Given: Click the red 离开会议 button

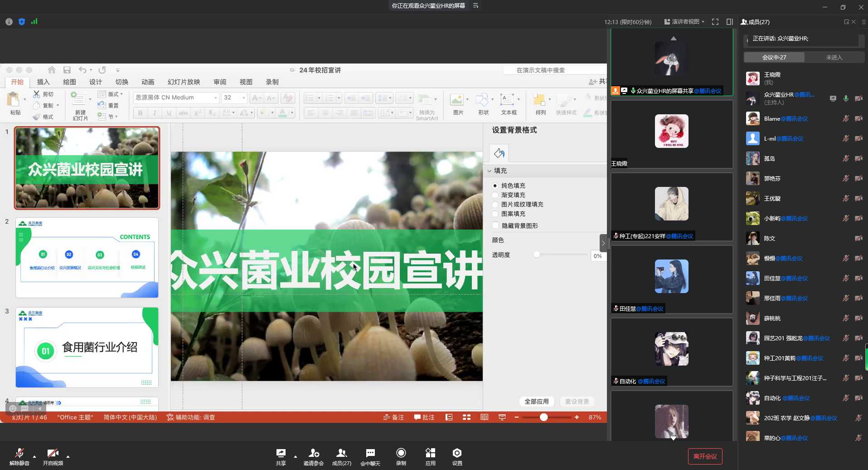Looking at the screenshot, I should pyautogui.click(x=705, y=456).
